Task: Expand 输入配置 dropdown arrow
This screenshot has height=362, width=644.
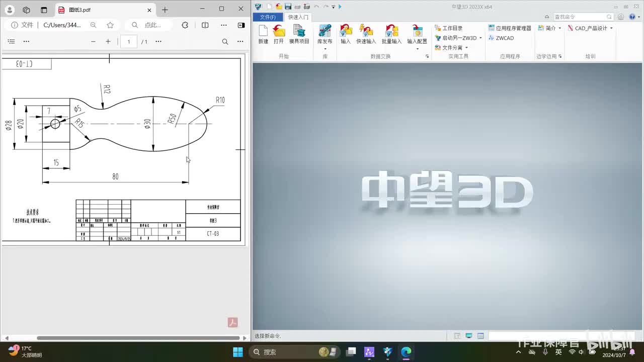Action: click(x=417, y=49)
